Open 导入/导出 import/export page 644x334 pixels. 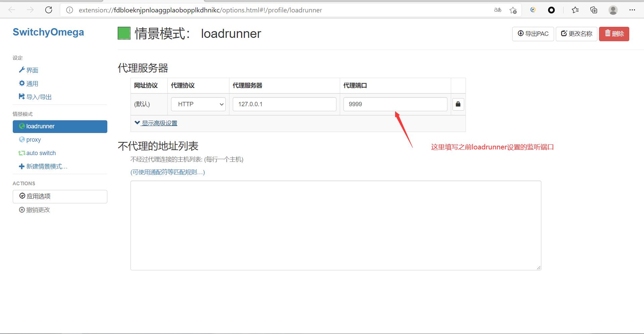click(x=35, y=97)
